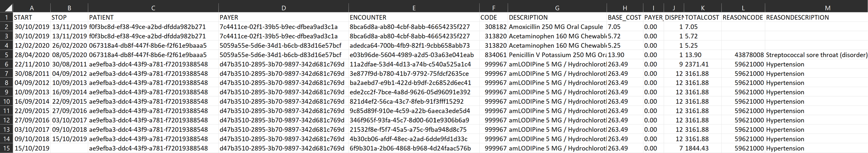Select the Penicillin V Potassium description cell

pos(557,55)
